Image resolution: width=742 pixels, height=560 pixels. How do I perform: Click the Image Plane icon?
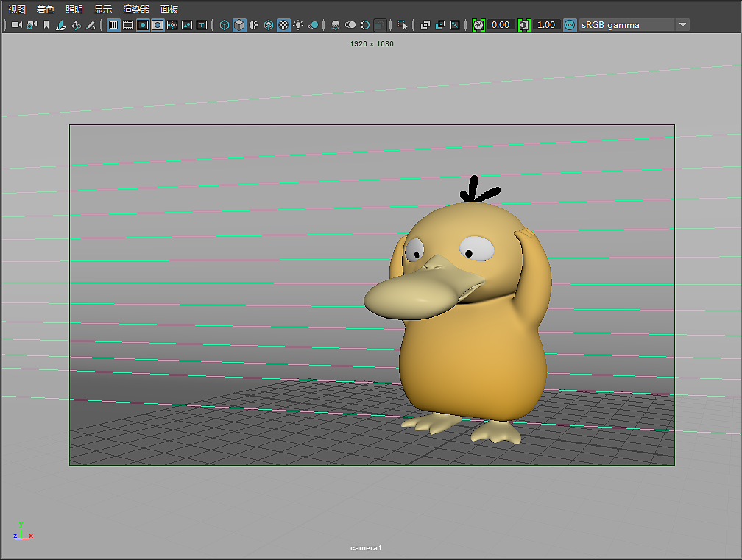point(61,25)
